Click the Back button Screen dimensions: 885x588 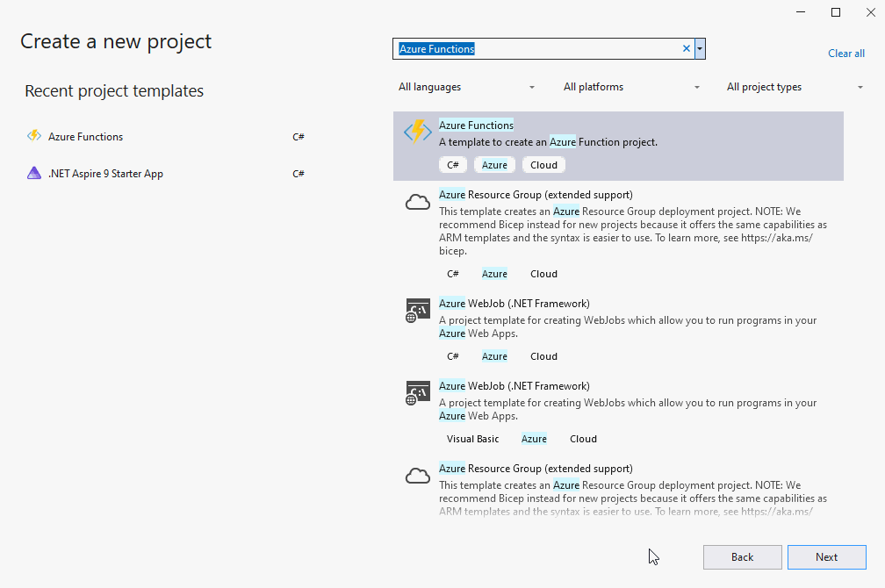click(742, 556)
